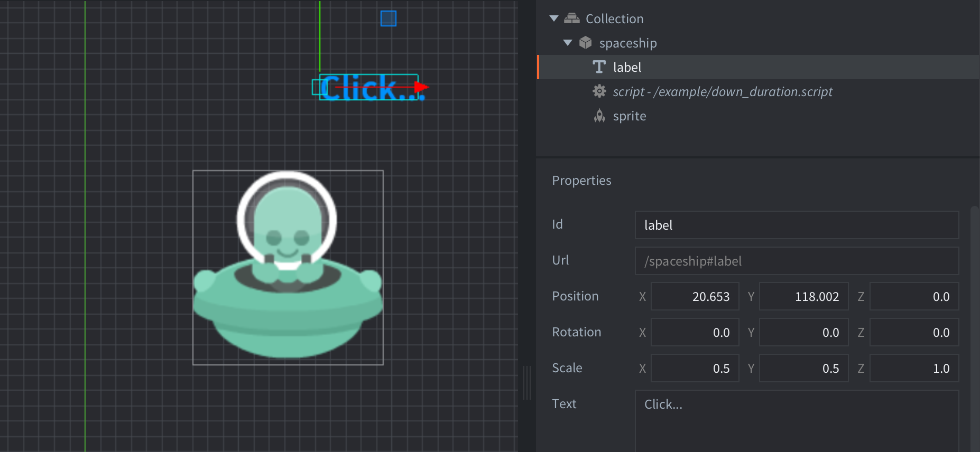Image resolution: width=980 pixels, height=452 pixels.
Task: Select the down_duration.script item in the outline
Action: point(722,92)
